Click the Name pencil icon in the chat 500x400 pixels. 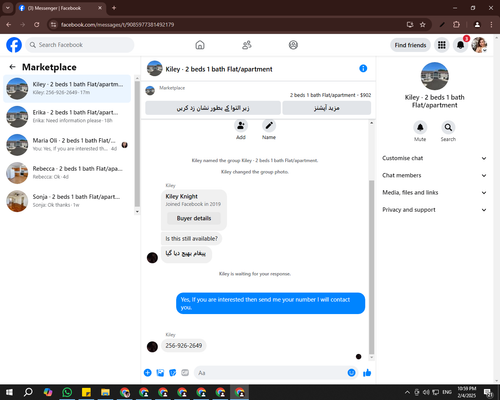point(269,126)
